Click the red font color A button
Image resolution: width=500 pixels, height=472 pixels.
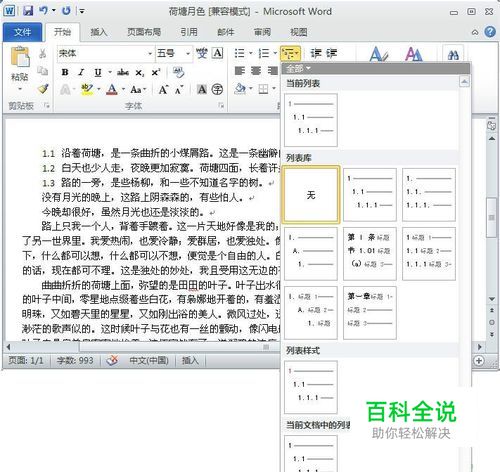112,89
